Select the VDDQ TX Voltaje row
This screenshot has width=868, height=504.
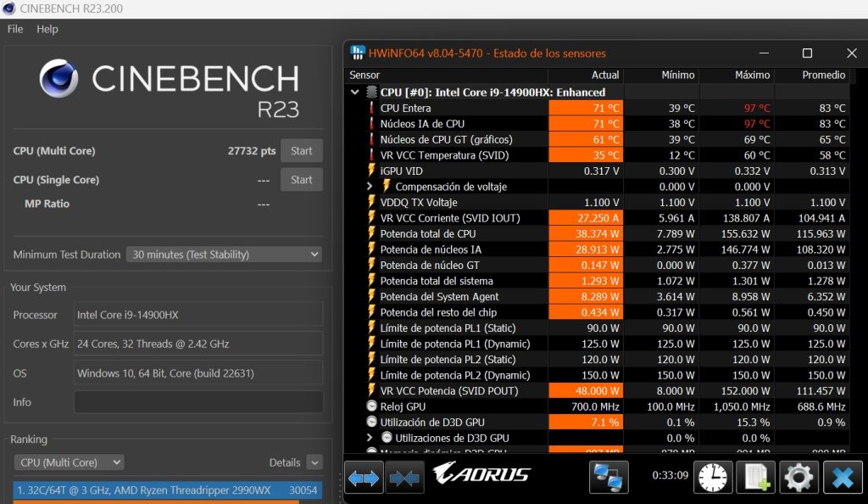pyautogui.click(x=598, y=202)
